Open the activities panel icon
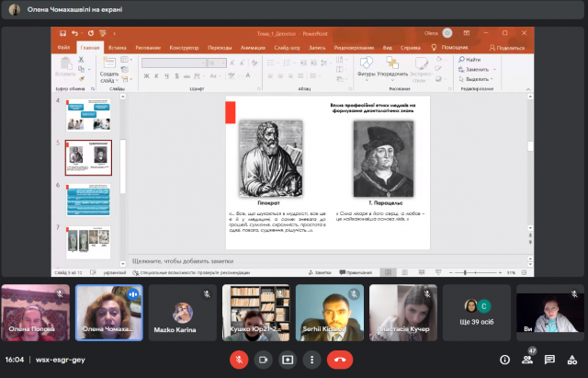The height and width of the screenshot is (378, 588). click(571, 360)
